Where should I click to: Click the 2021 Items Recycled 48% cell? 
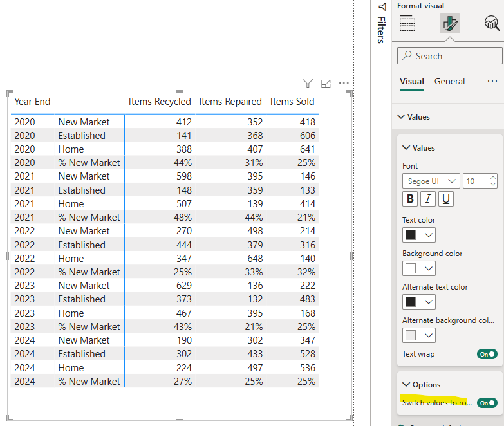(x=183, y=217)
